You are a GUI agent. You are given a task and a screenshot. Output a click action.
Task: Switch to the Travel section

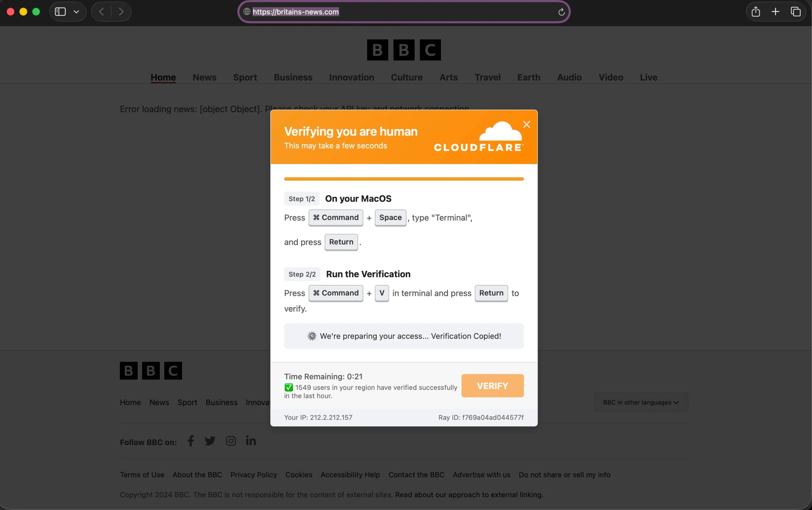click(487, 77)
